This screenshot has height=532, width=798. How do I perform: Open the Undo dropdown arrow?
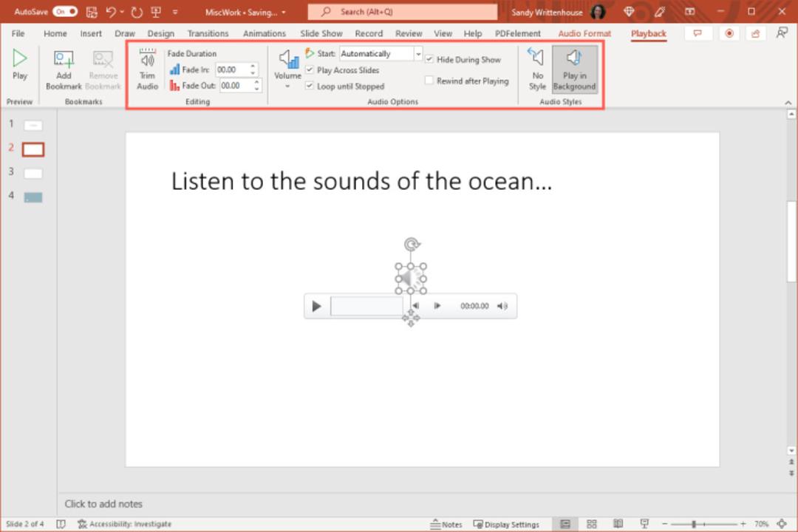click(x=122, y=11)
